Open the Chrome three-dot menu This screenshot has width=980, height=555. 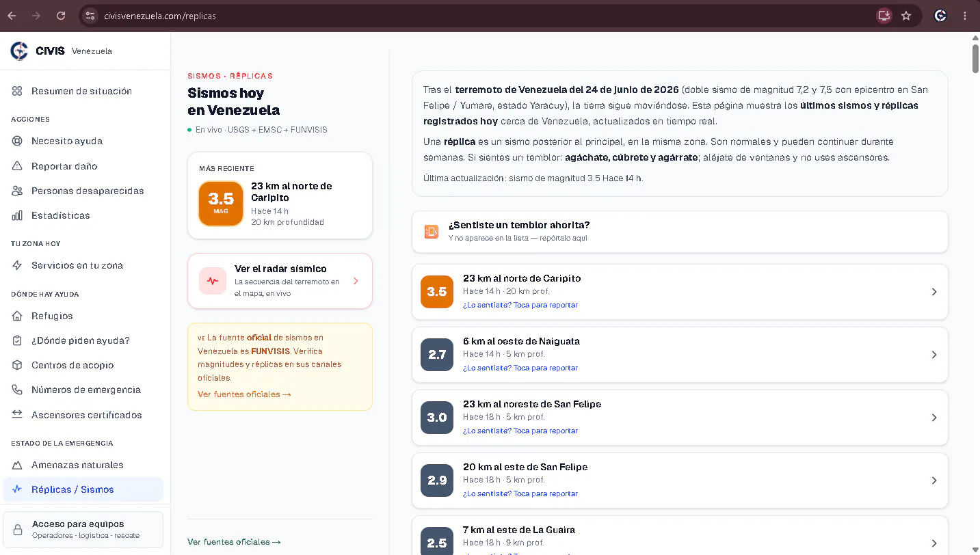click(965, 16)
